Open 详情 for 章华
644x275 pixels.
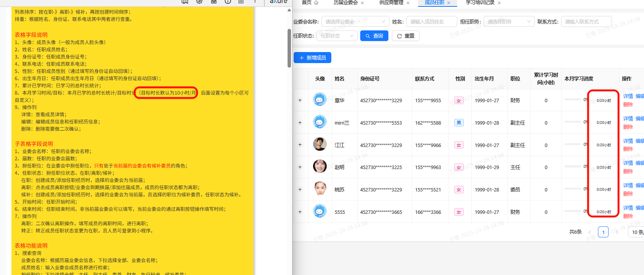628,96
